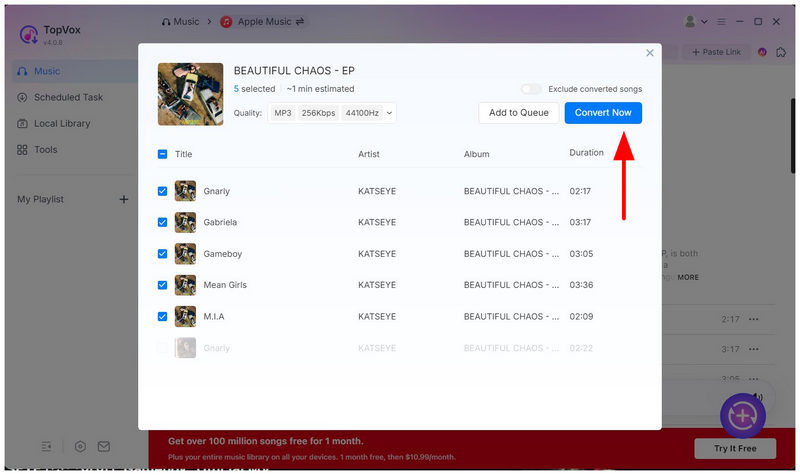Uncheck the Gameboy checkbox
800x475 pixels.
click(162, 254)
